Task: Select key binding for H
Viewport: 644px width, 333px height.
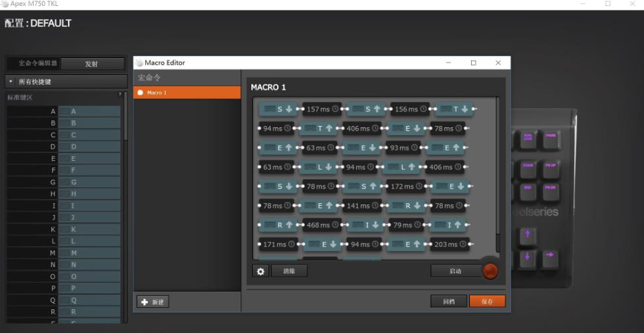Action: (x=89, y=194)
